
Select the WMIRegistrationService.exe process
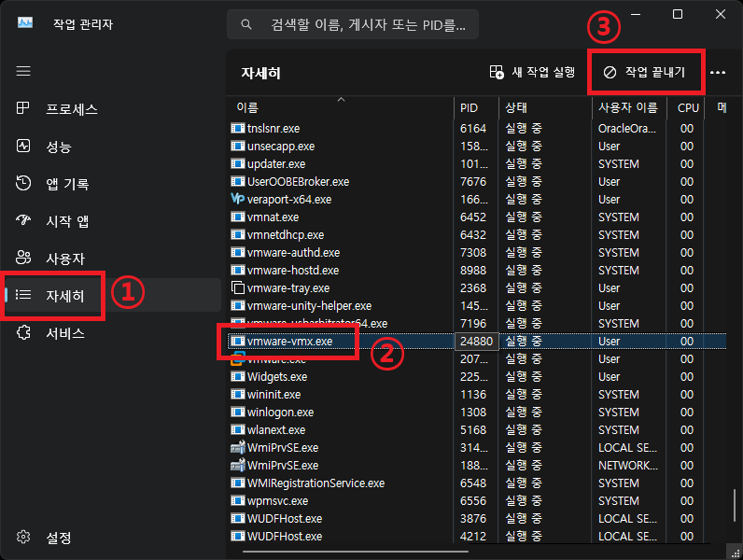tap(478, 483)
